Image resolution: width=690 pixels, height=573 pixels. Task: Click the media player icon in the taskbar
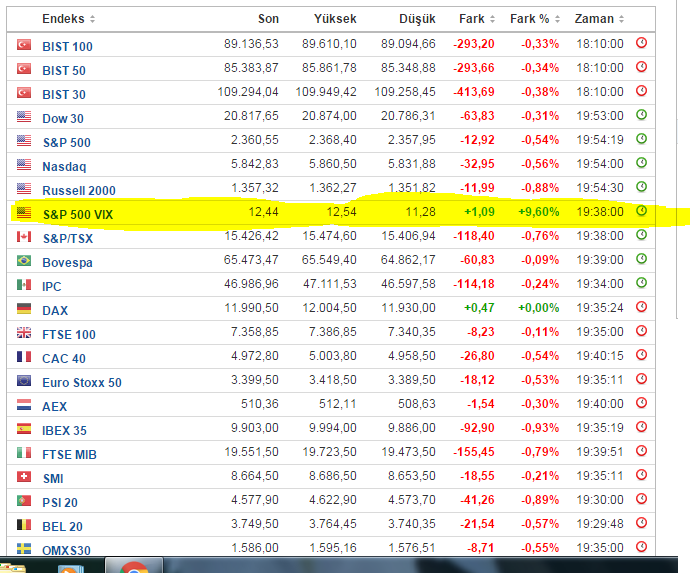pos(69,568)
